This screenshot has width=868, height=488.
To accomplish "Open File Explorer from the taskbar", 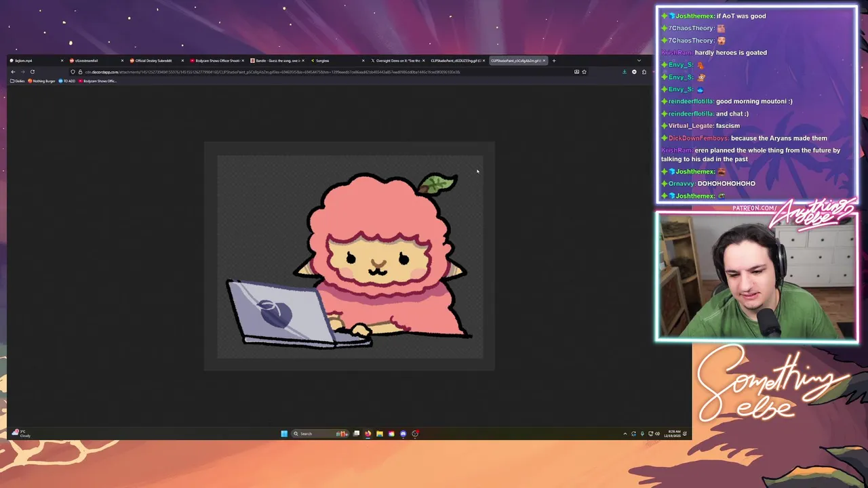I will tap(380, 434).
